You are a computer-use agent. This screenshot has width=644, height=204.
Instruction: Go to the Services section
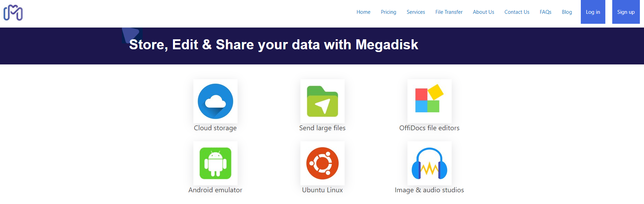[x=415, y=12]
